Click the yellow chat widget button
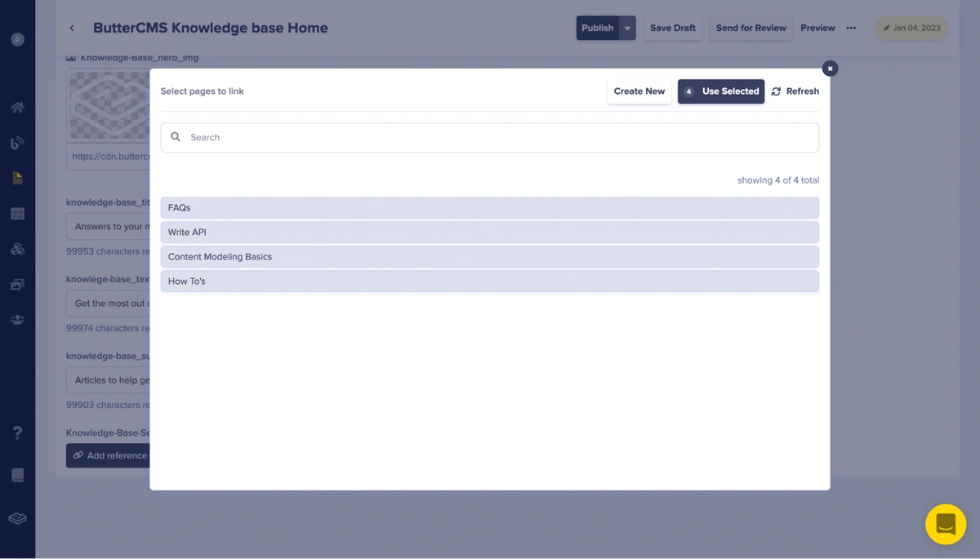This screenshot has width=980, height=559. coord(945,524)
